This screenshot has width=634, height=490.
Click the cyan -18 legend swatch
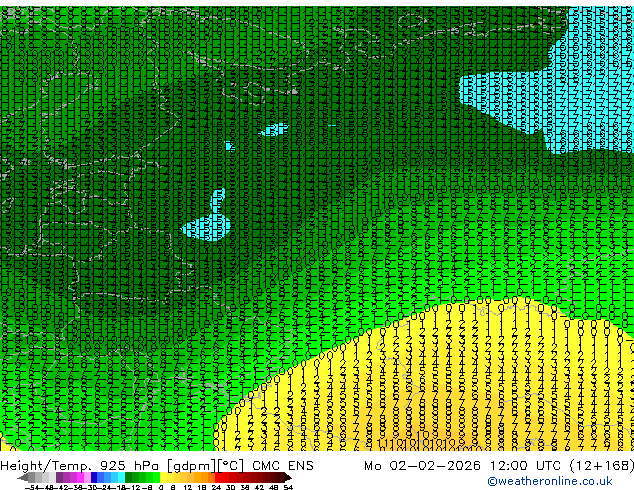tap(122, 478)
